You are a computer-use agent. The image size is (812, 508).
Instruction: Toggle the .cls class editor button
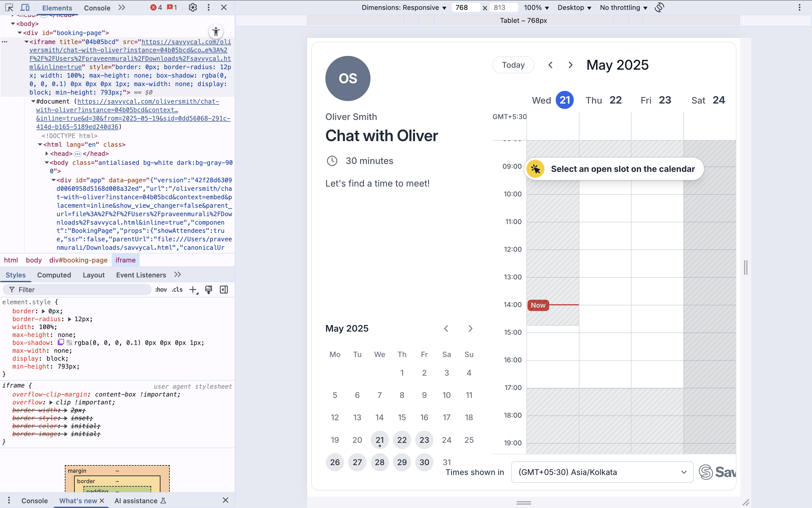click(x=177, y=290)
